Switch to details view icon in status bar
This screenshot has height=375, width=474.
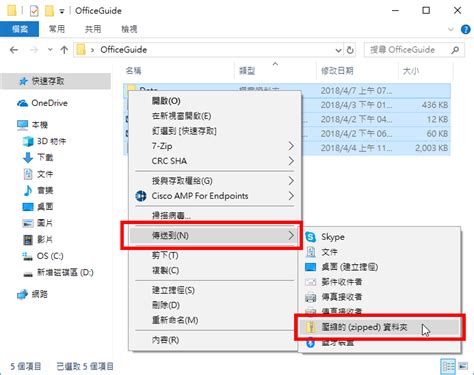pos(448,367)
